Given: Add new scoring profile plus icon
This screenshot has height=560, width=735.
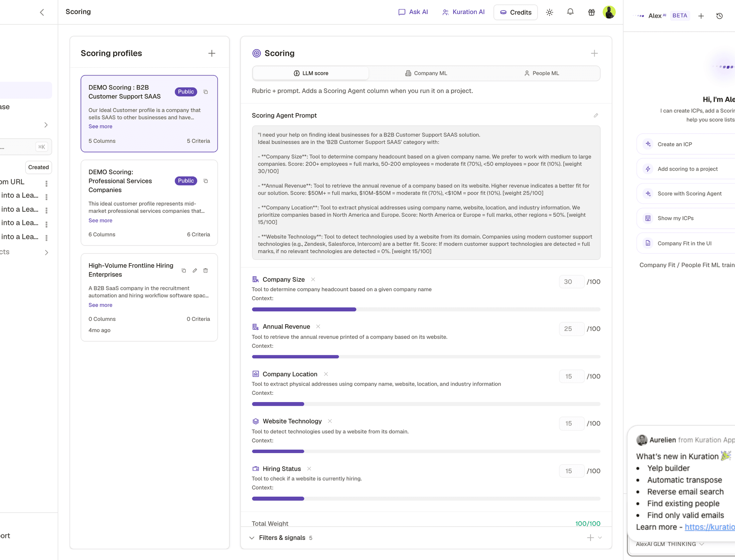Looking at the screenshot, I should pyautogui.click(x=211, y=53).
